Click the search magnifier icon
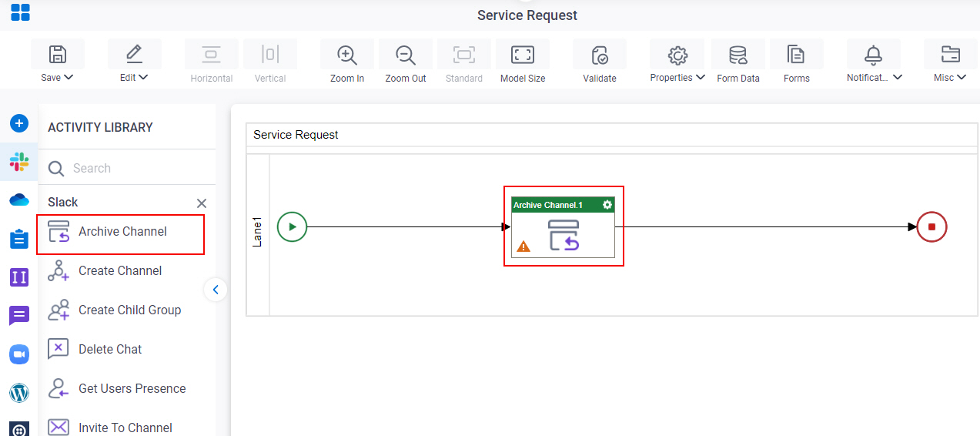 click(56, 169)
